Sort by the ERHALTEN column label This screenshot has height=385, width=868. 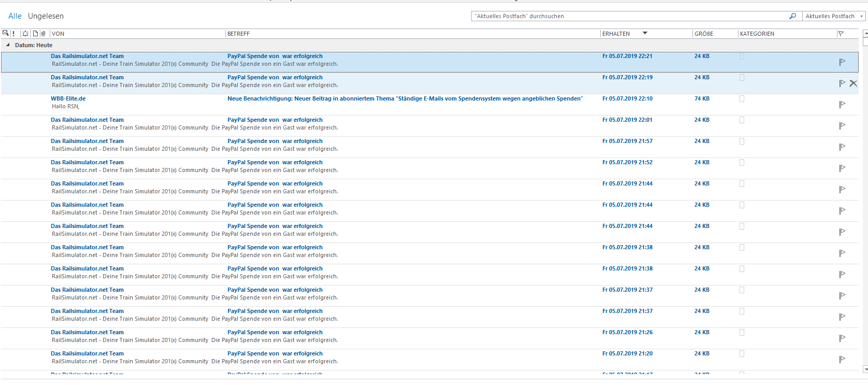tap(616, 34)
